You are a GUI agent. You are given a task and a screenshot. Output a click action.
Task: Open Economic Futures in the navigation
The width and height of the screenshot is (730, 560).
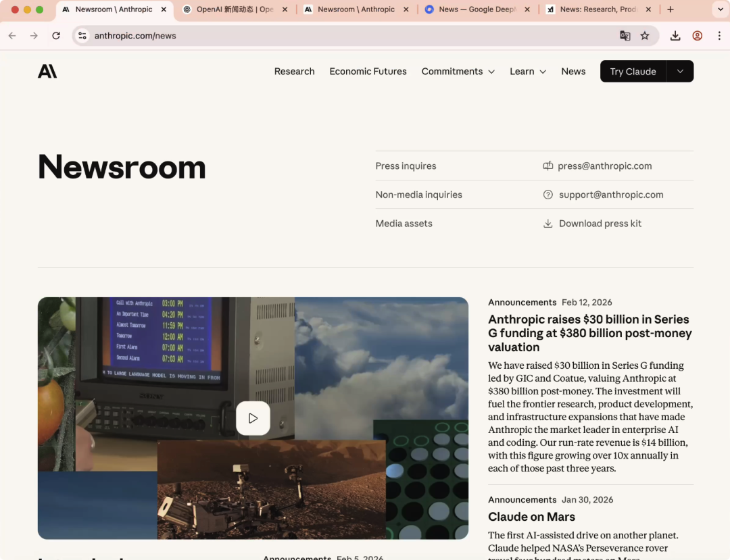[368, 72]
